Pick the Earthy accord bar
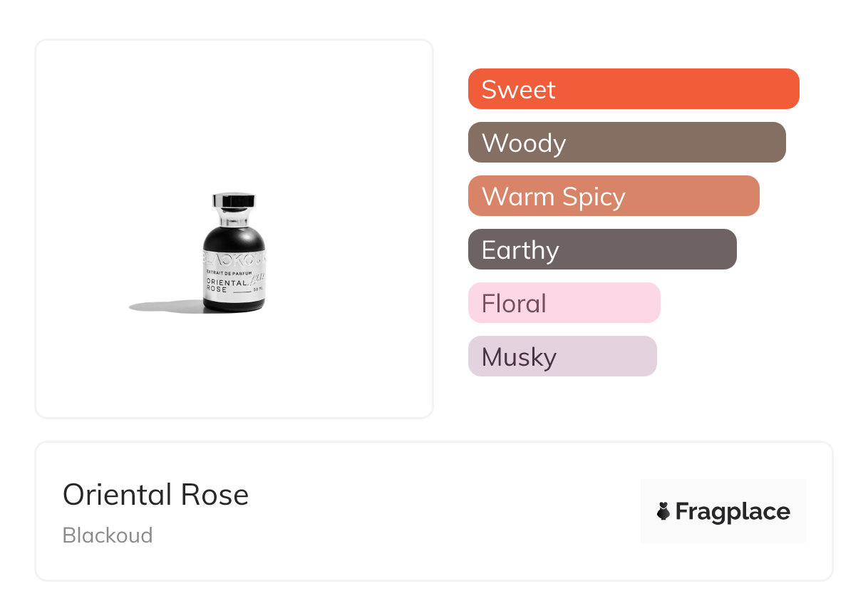Image resolution: width=868 pixels, height=616 pixels. click(602, 250)
